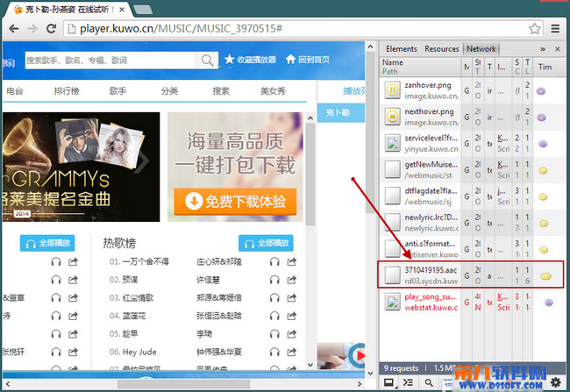Click headphone icon for 一万个舍不得
The width and height of the screenshot is (570, 392).
click(x=275, y=261)
